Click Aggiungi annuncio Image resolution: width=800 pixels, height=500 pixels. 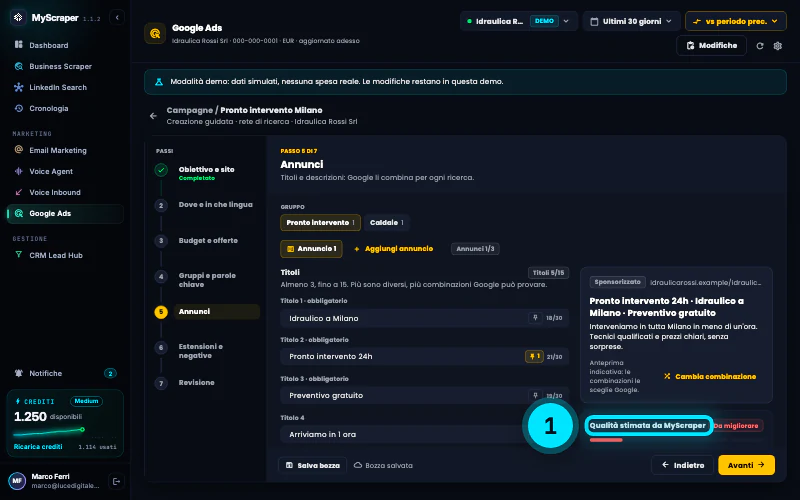(x=393, y=249)
